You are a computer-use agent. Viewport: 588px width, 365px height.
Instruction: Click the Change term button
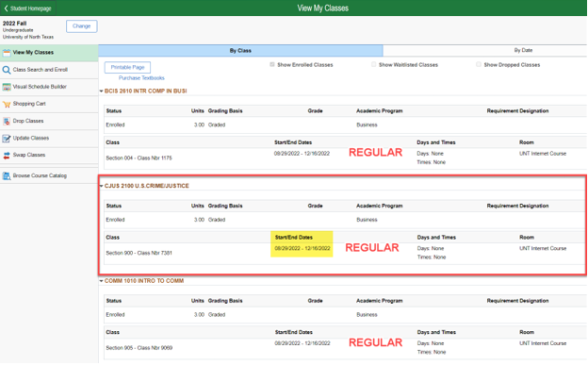[x=82, y=26]
